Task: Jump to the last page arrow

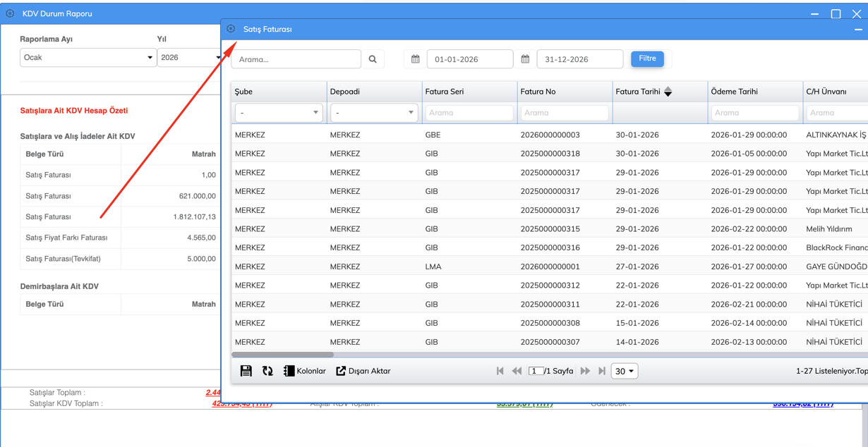Action: (602, 371)
